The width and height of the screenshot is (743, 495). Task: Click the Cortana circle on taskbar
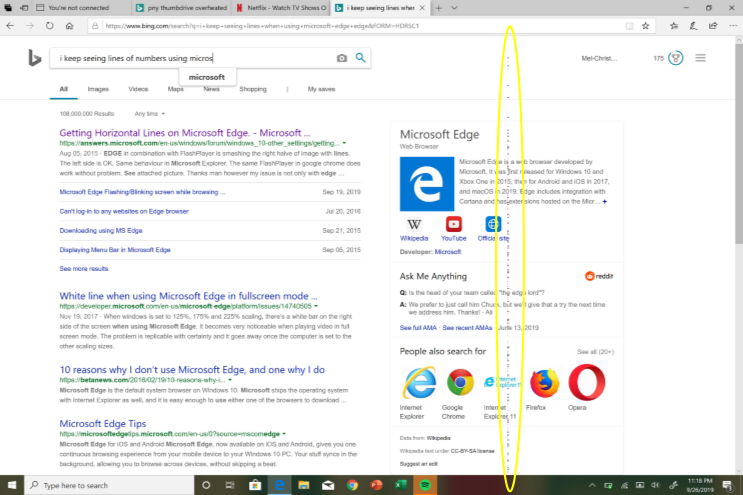[x=206, y=485]
